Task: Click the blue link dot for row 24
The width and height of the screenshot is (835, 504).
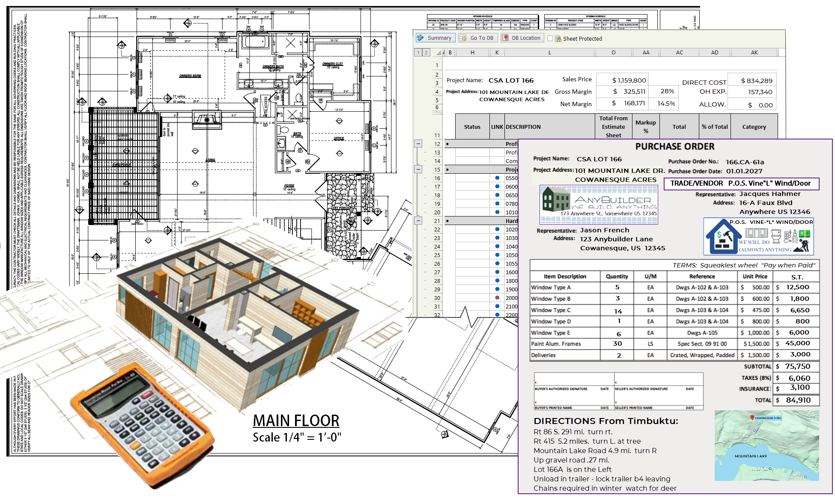Action: [x=497, y=246]
